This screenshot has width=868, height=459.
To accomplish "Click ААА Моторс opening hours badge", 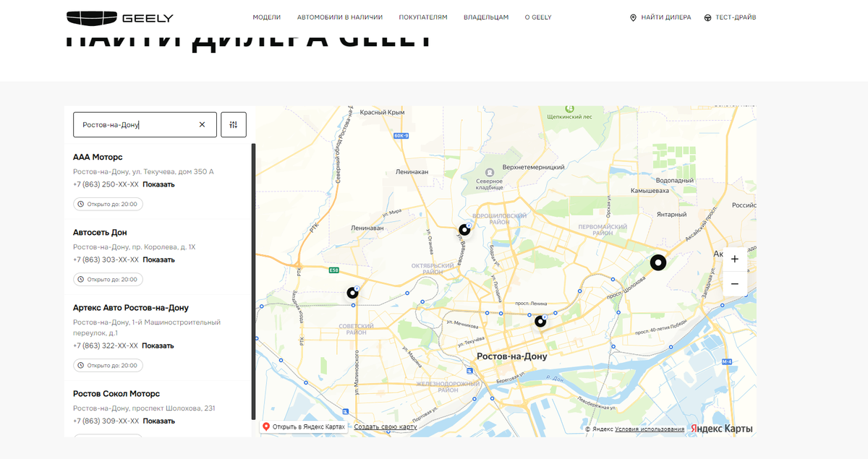I will (x=108, y=204).
